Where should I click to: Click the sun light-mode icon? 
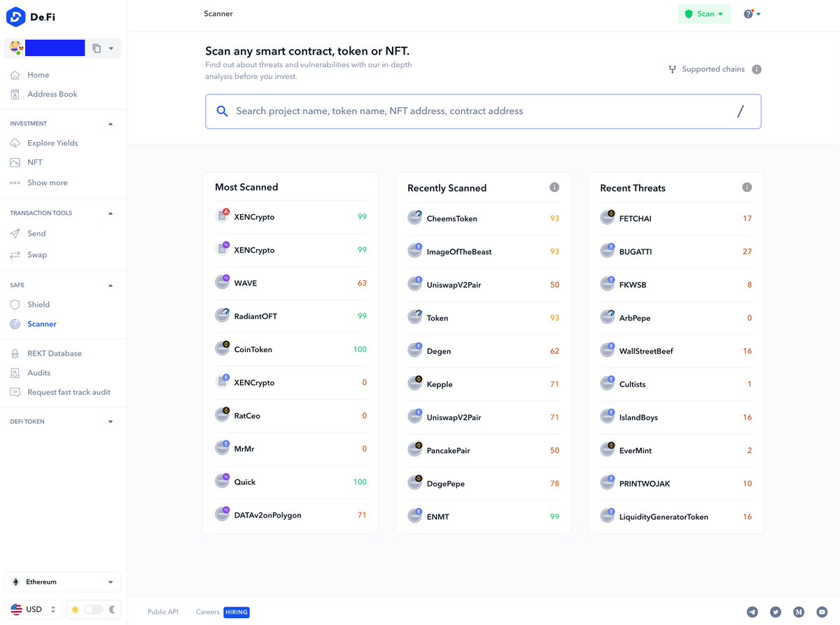pos(76,610)
